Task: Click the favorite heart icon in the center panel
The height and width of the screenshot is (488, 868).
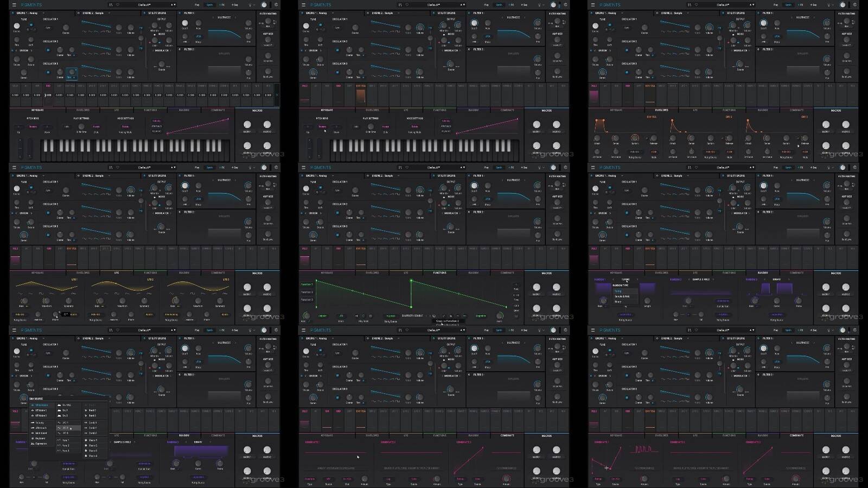Action: pos(407,168)
